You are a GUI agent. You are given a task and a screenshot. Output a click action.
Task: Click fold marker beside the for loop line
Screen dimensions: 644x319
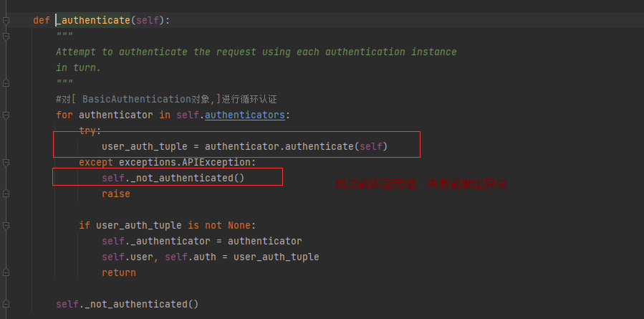coord(5,115)
